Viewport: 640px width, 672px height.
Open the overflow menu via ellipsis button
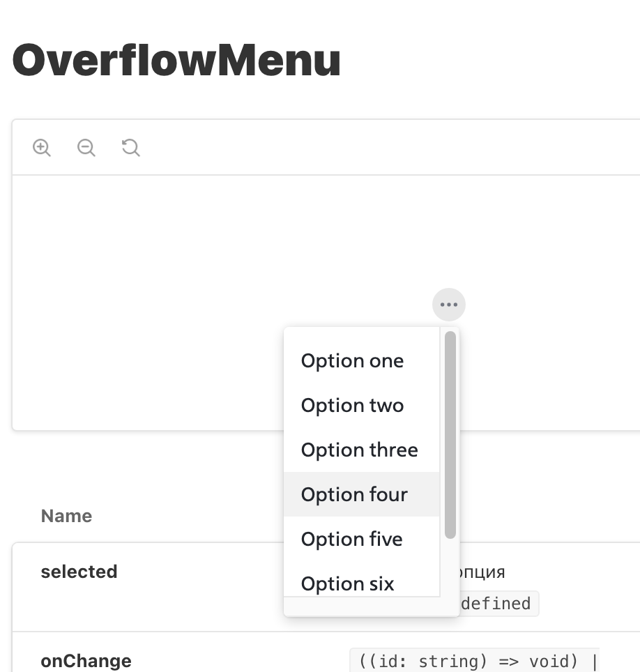[448, 304]
